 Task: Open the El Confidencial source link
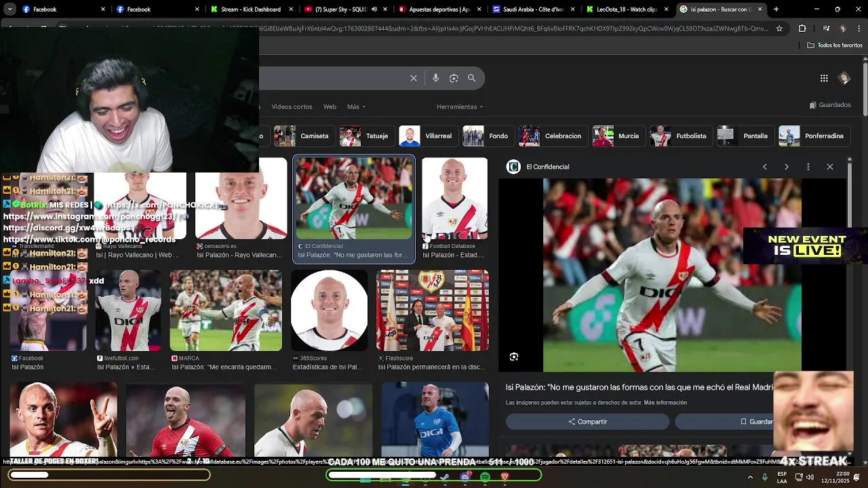[547, 167]
